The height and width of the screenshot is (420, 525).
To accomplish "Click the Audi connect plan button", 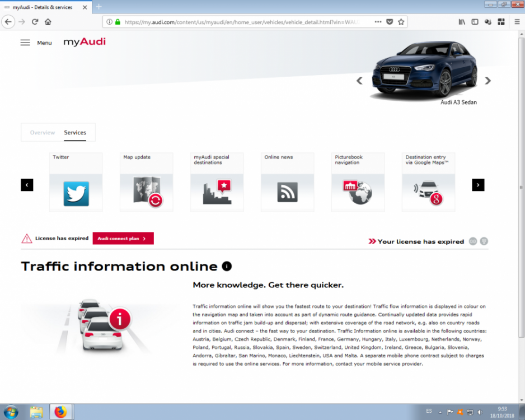I will click(123, 239).
